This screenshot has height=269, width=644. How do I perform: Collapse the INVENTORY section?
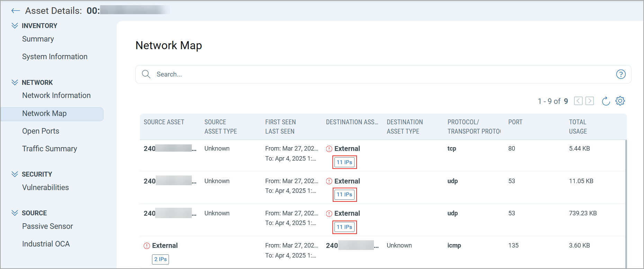click(x=15, y=26)
